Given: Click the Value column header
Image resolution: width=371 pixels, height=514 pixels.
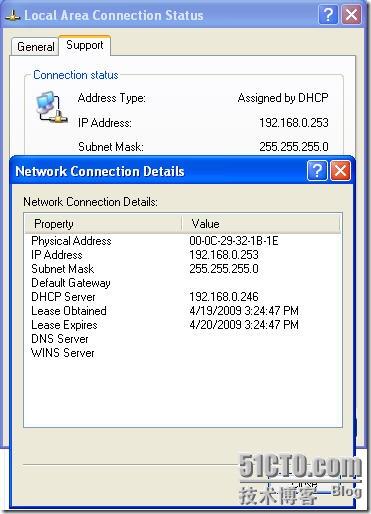Looking at the screenshot, I should (261, 224).
